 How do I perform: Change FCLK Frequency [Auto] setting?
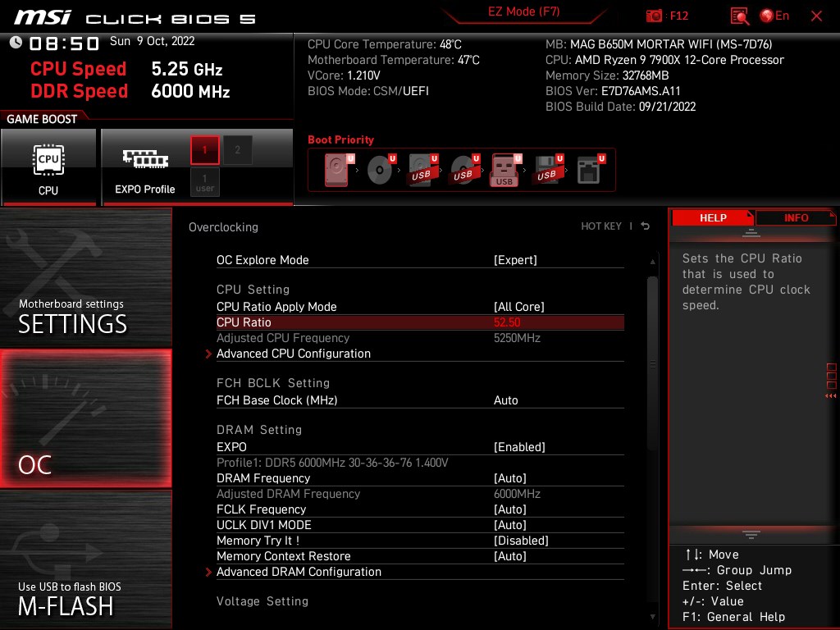pyautogui.click(x=420, y=509)
